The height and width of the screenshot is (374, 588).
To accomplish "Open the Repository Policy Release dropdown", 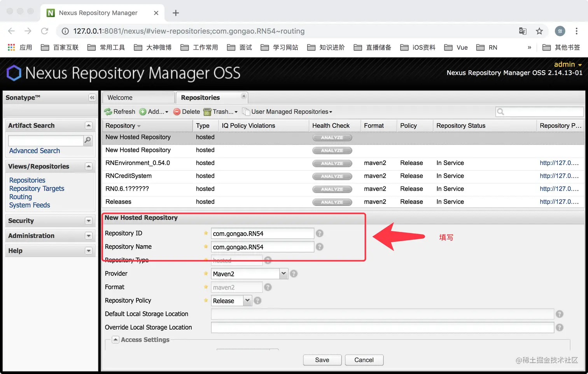I will tap(247, 300).
